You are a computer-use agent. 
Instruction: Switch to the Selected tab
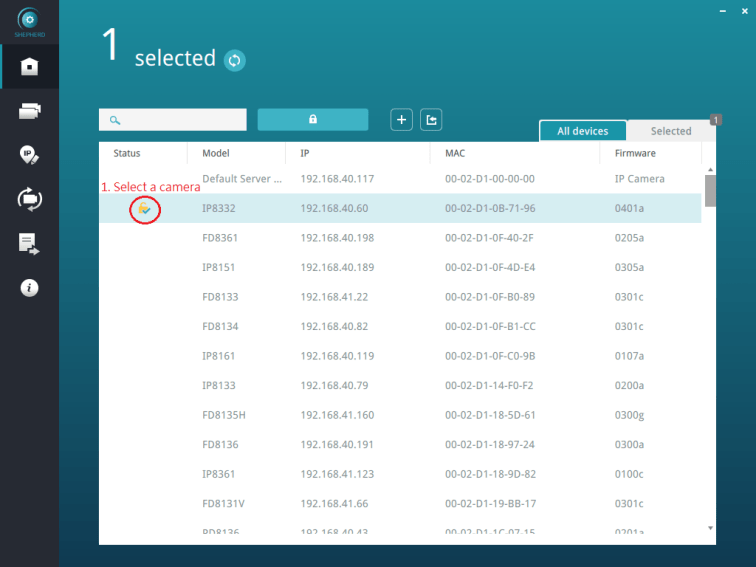670,131
